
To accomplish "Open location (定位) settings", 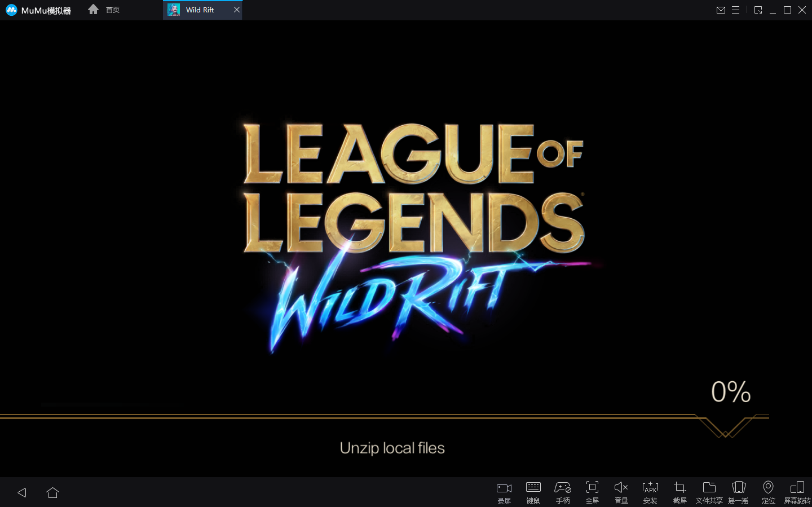I will point(768,492).
